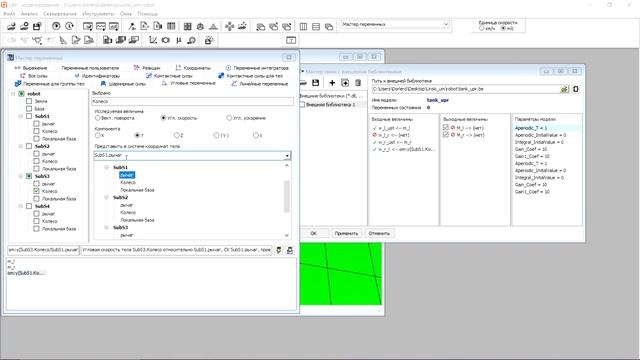Collapse SubS3 in the left body tree
640x360 pixels.
(20, 176)
